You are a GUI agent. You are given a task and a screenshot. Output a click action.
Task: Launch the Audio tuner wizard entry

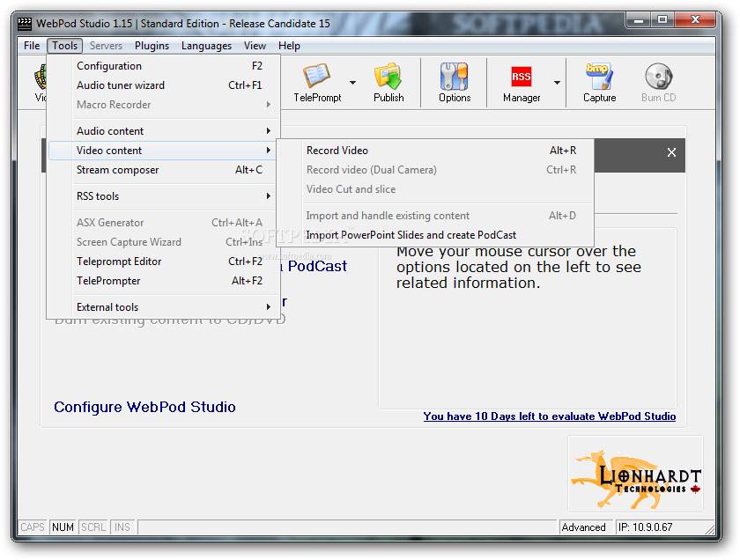tap(163, 85)
